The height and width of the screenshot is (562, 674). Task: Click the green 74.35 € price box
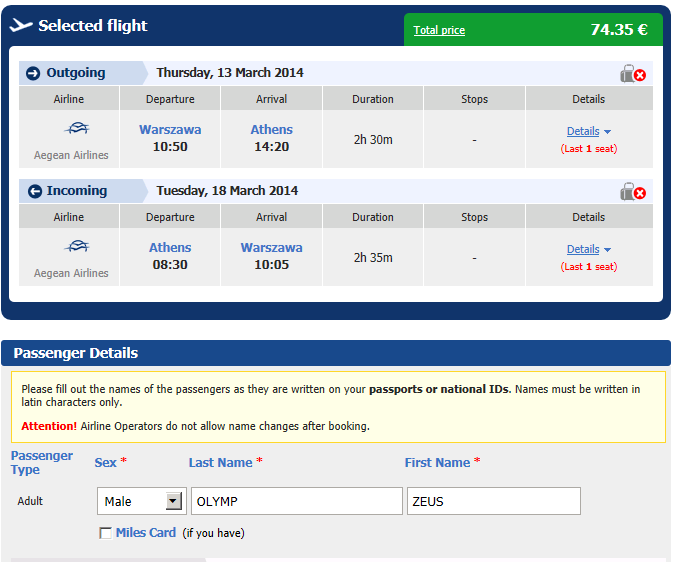[x=533, y=29]
